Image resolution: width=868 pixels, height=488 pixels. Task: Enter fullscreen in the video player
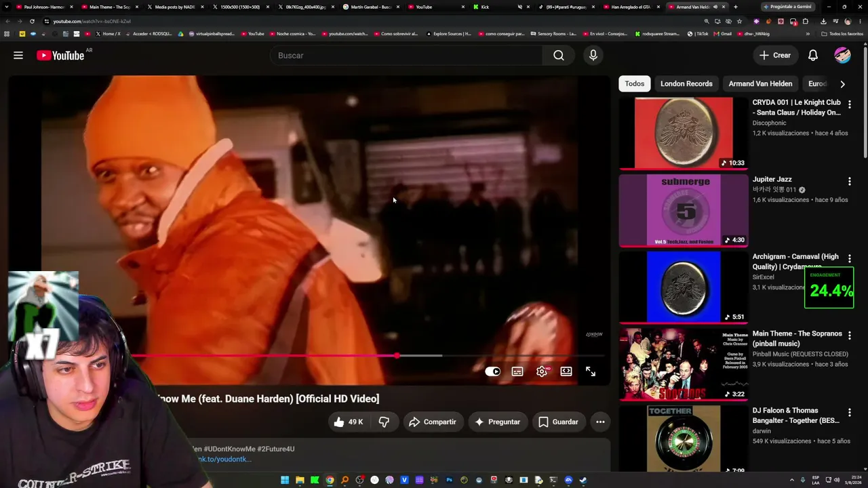(x=591, y=371)
